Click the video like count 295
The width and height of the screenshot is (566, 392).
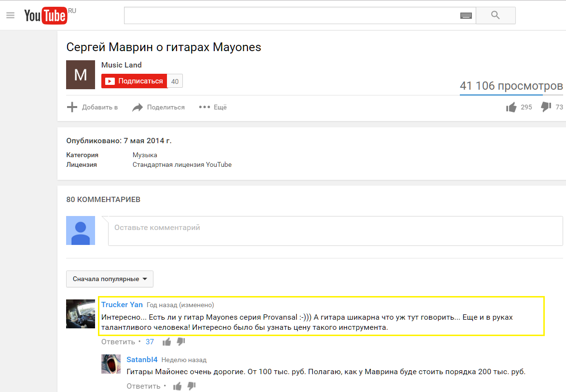[526, 107]
